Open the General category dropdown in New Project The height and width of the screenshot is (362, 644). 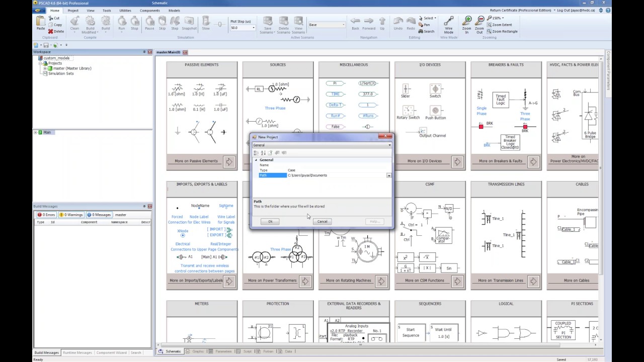[389, 145]
